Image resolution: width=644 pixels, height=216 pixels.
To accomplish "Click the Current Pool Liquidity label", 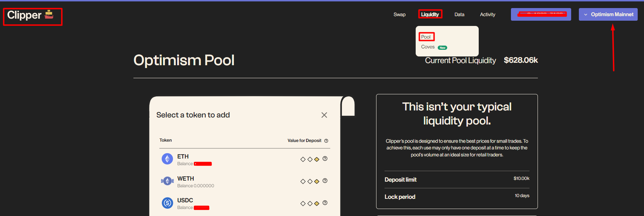I will [461, 61].
